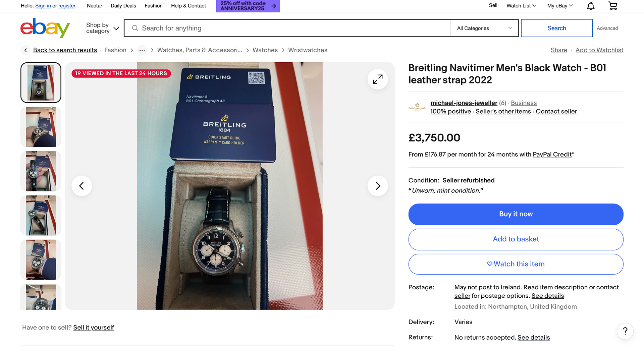Open the shopping basket icon
The height and width of the screenshot is (350, 644).
(613, 6)
